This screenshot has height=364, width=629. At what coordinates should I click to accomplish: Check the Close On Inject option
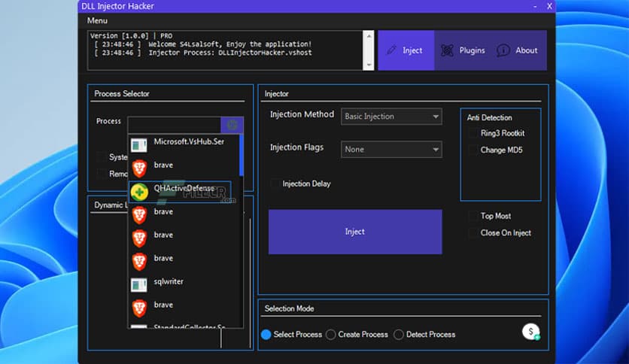[472, 233]
